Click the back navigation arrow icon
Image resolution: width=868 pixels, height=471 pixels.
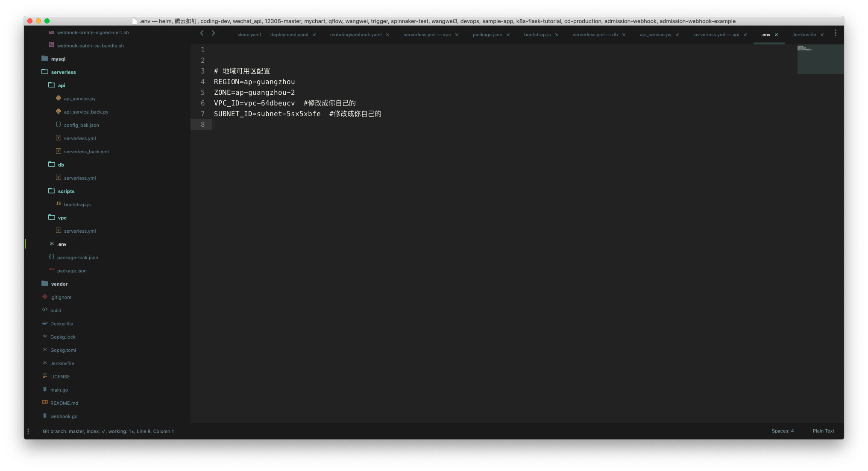[x=202, y=33]
